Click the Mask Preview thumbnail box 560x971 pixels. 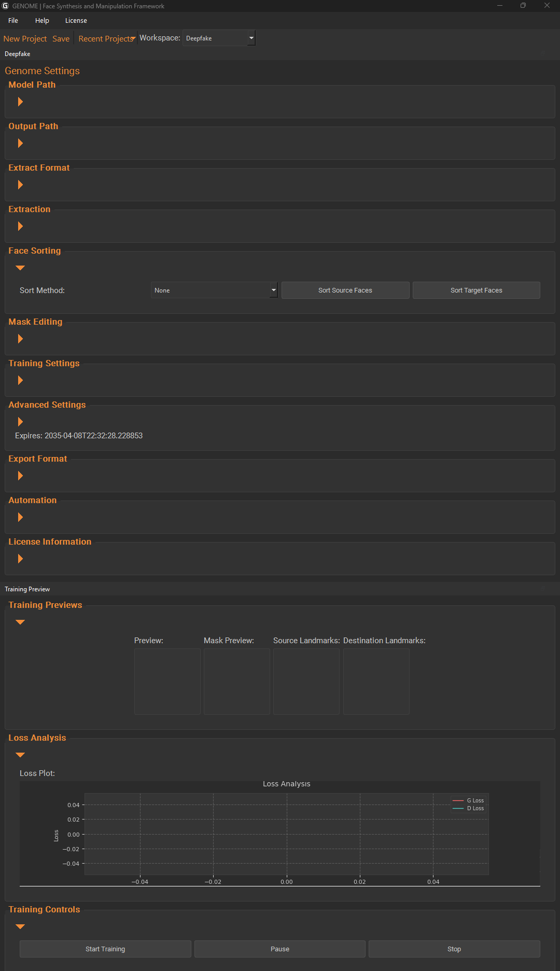point(237,682)
